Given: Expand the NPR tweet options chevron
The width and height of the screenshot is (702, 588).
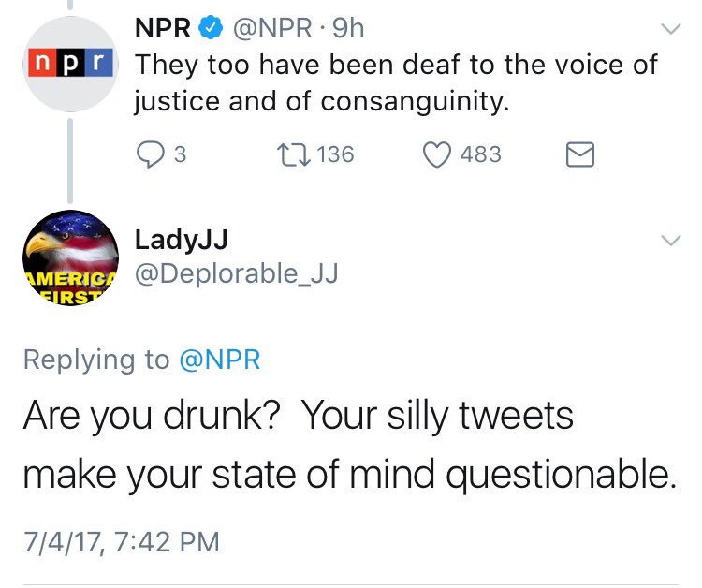Looking at the screenshot, I should click(671, 29).
